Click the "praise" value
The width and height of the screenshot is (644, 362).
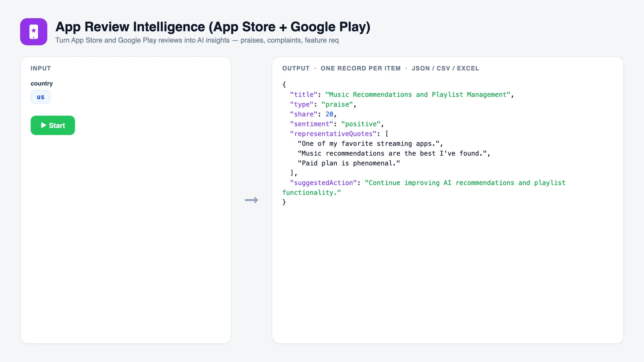[337, 104]
